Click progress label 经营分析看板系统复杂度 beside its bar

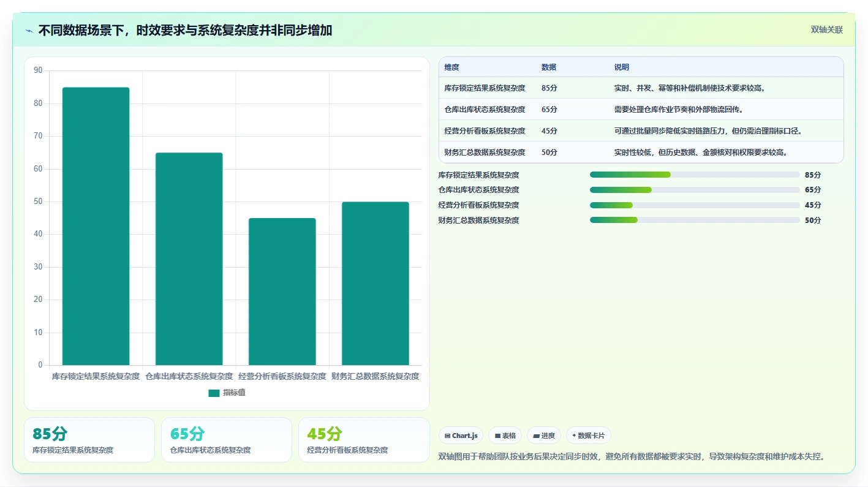(479, 205)
